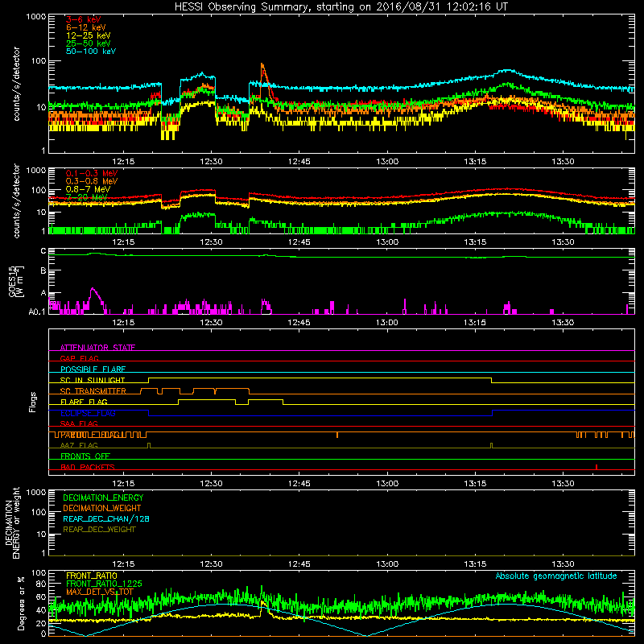Image resolution: width=644 pixels, height=644 pixels.
Task: Click the red tick on the BAD PACKETS line
Action: point(597,467)
